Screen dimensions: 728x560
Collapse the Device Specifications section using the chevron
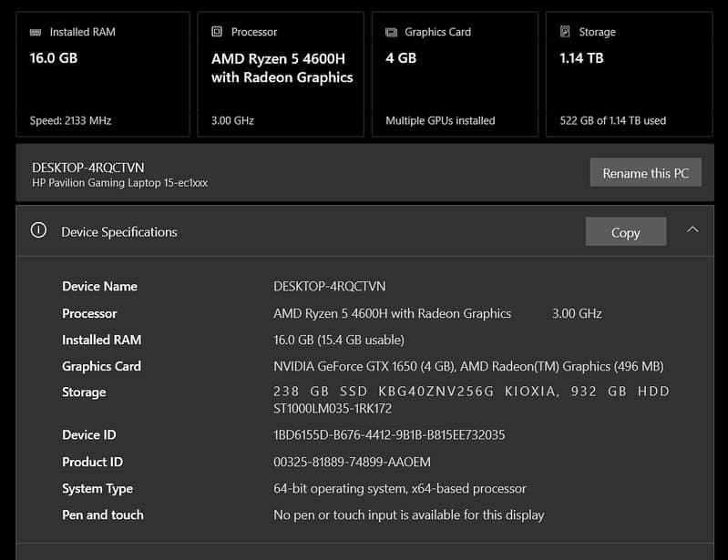click(x=692, y=230)
